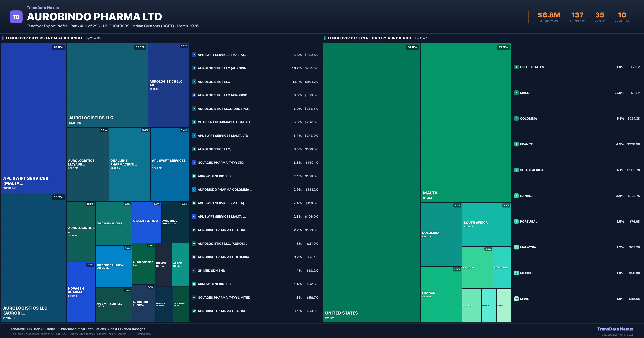Click rank badge 2 next to Malta
644x338 pixels.
pos(516,93)
